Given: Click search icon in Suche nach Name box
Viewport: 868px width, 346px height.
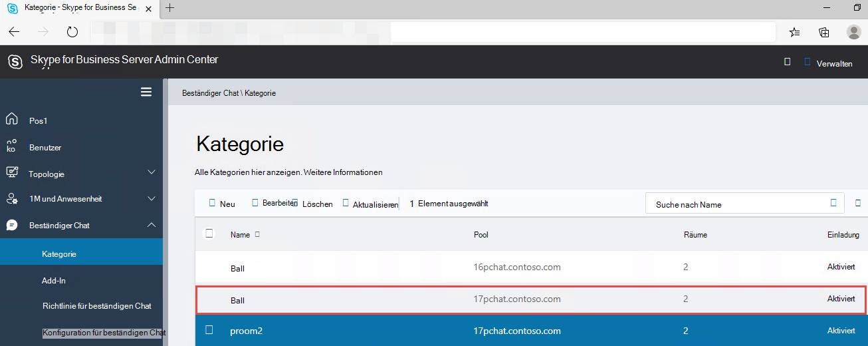Looking at the screenshot, I should [x=833, y=203].
